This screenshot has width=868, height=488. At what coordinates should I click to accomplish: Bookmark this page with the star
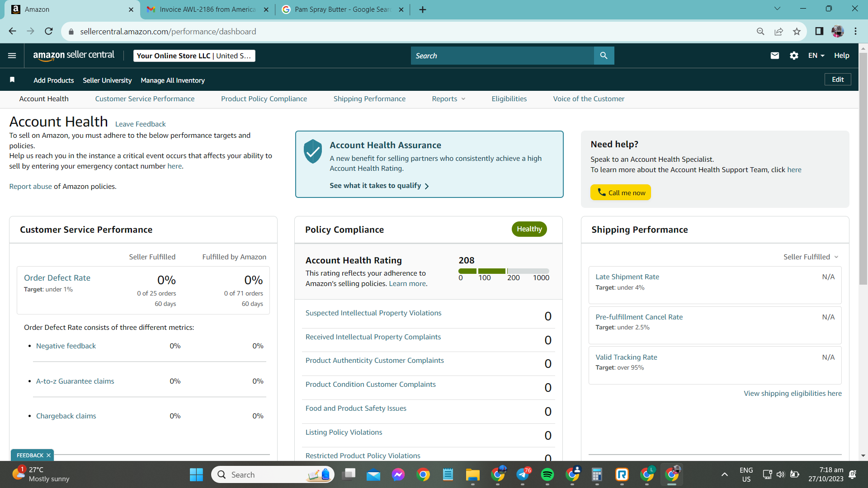pyautogui.click(x=797, y=31)
